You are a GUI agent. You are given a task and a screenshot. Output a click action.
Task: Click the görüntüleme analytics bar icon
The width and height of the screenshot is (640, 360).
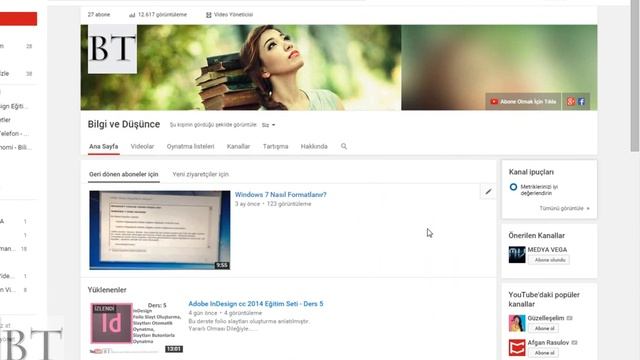coord(132,15)
